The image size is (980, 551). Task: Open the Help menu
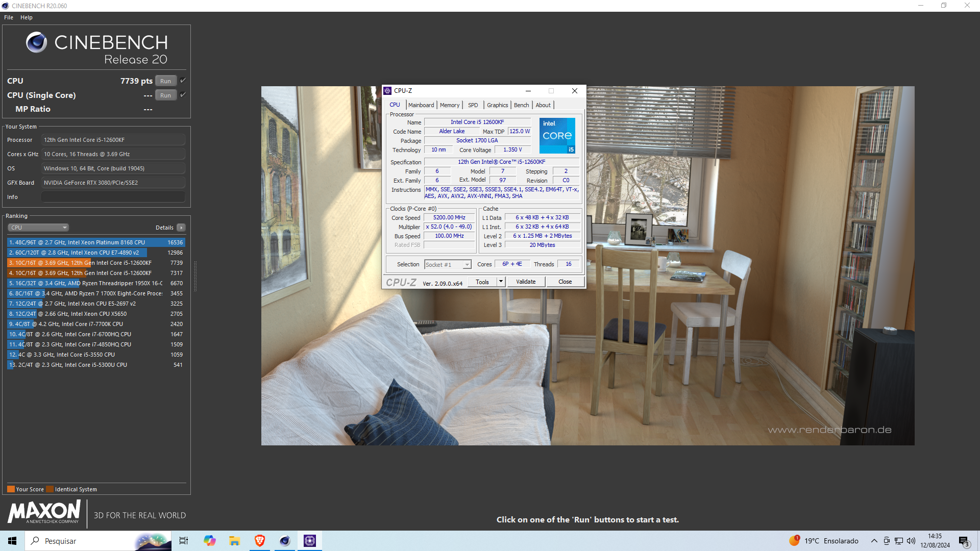pyautogui.click(x=27, y=17)
